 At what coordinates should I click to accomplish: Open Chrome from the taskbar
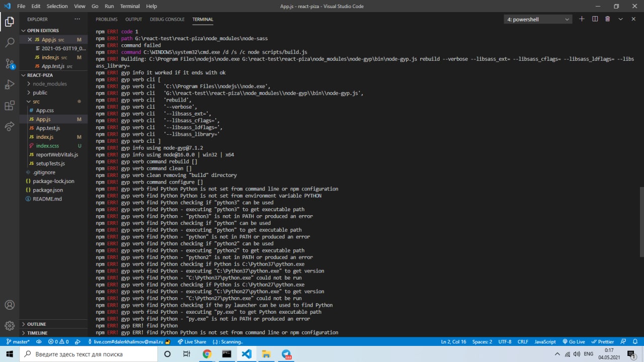(207, 354)
